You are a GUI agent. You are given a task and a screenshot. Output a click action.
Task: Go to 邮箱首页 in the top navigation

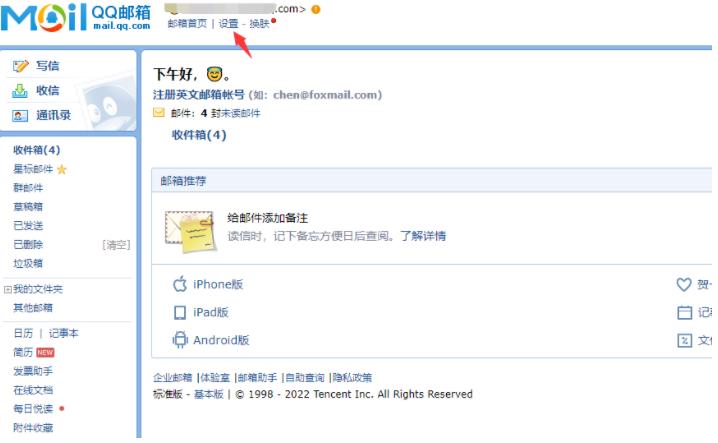coord(187,23)
